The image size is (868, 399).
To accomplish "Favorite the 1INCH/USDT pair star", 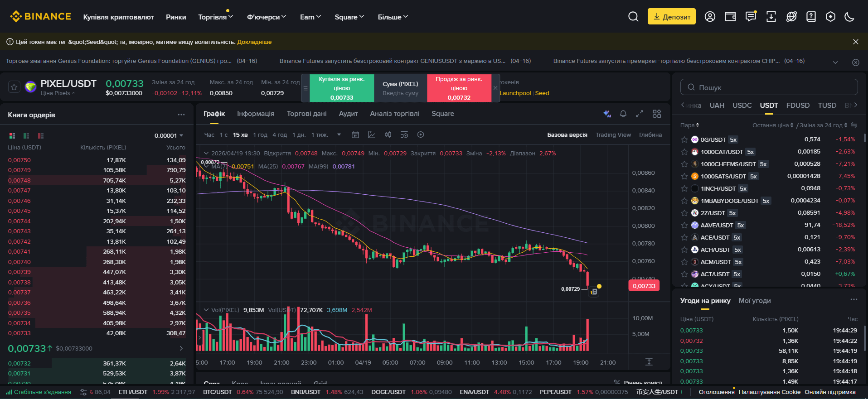I will click(684, 188).
